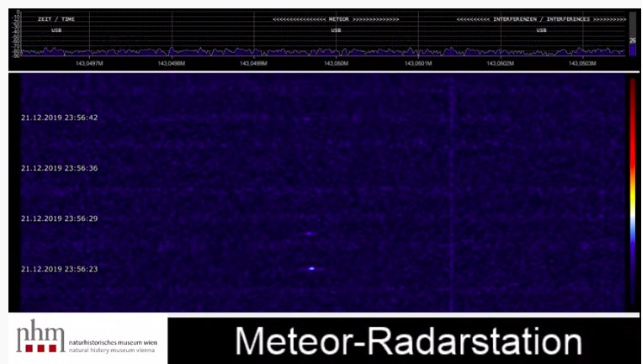Viewport: 642px width, 364px height.
Task: Click the faint meteor echo near 23:56:29
Action: point(309,234)
